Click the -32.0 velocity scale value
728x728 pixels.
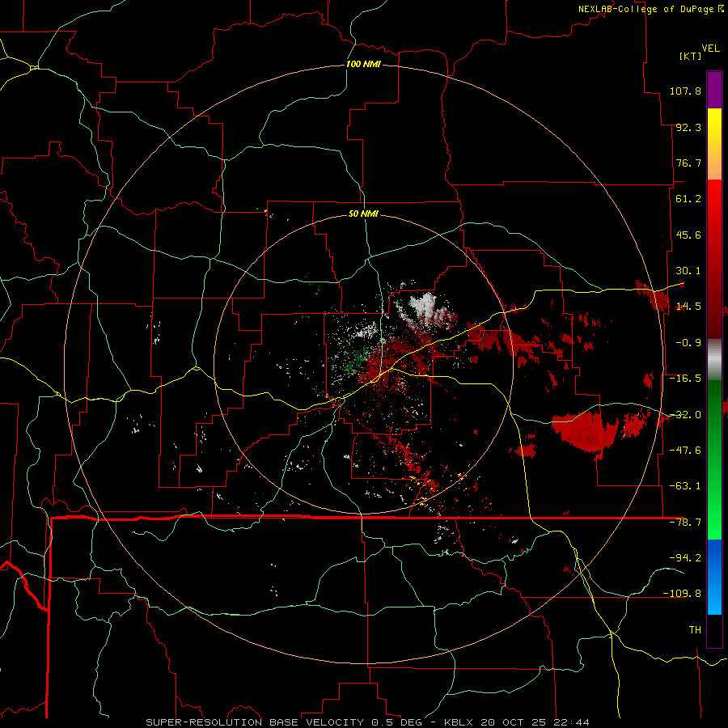685,415
